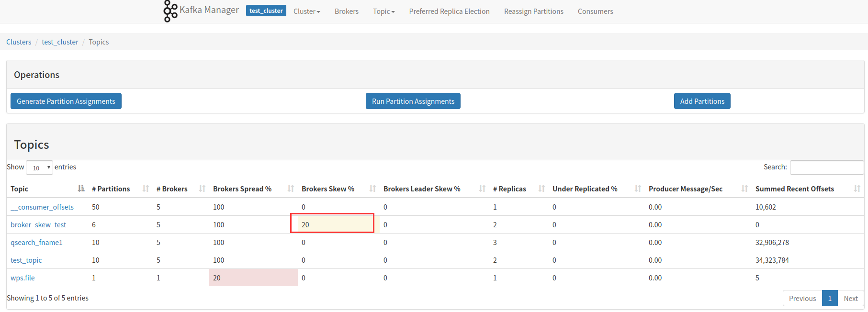Viewport: 868px width, 312px height.
Task: Click the Kafka Manager logo icon
Action: point(170,11)
